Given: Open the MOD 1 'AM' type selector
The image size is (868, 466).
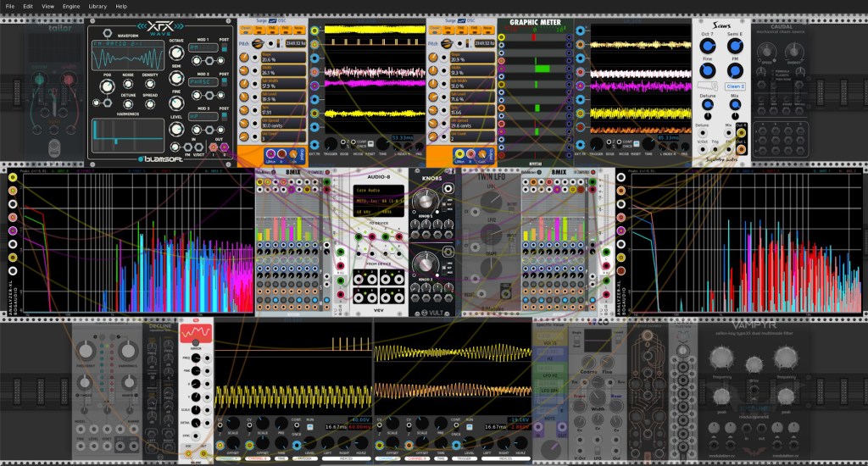Looking at the screenshot, I should click(x=203, y=47).
